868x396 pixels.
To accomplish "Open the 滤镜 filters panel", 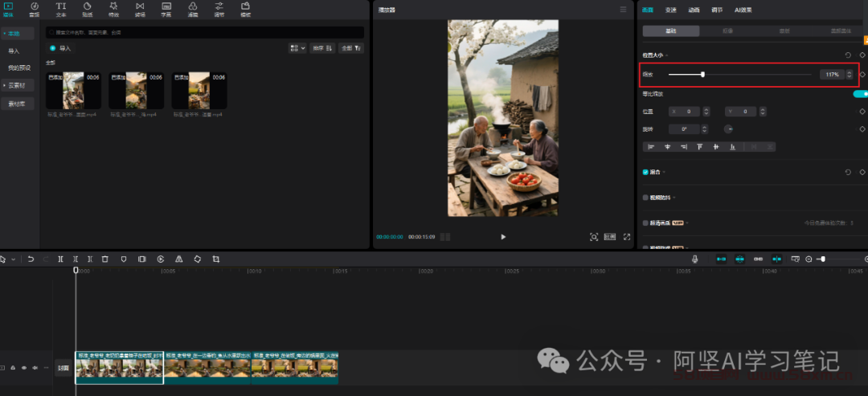I will click(x=193, y=10).
